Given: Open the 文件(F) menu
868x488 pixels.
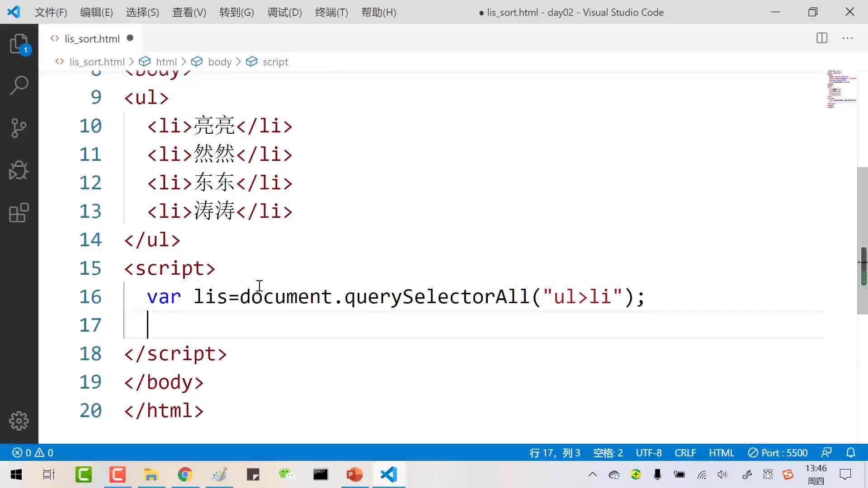Looking at the screenshot, I should pos(51,12).
